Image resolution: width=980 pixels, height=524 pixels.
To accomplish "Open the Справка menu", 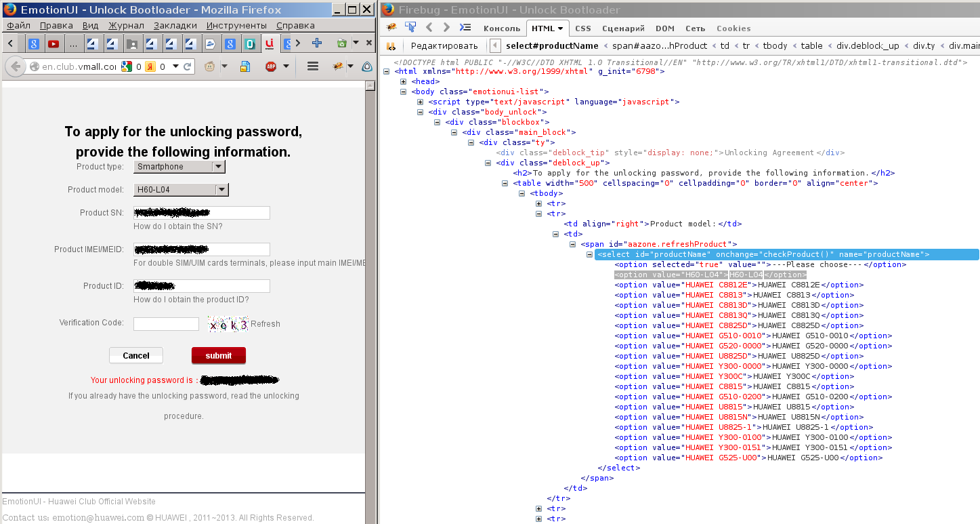I will pos(295,25).
